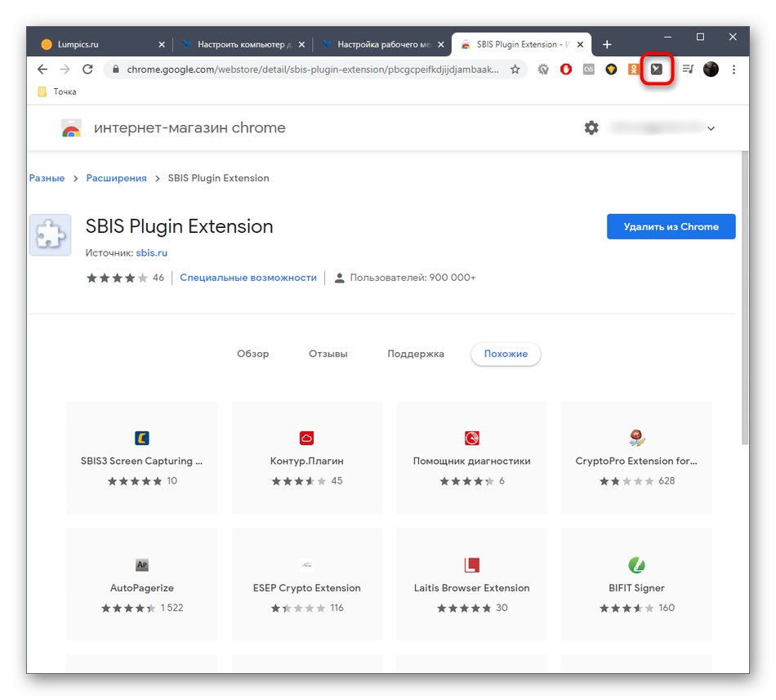Viewport: 776px width, 700px height.
Task: Click the SBIS3 Screen Capturing blue icon
Action: (x=142, y=438)
